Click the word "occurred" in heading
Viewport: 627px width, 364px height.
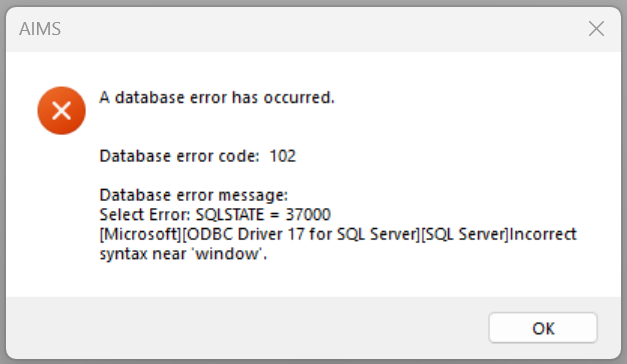pos(298,97)
